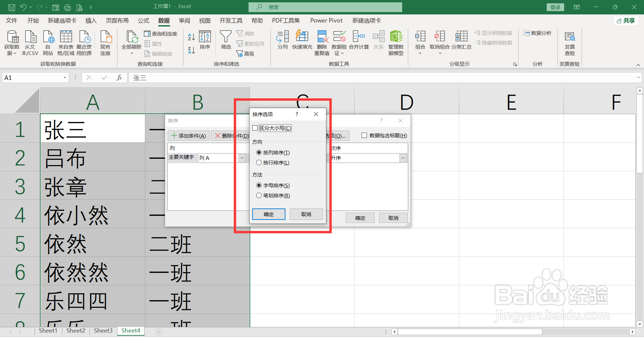Open Advanced filter (高级)
Viewport: 644px width, 337px height.
point(246,54)
